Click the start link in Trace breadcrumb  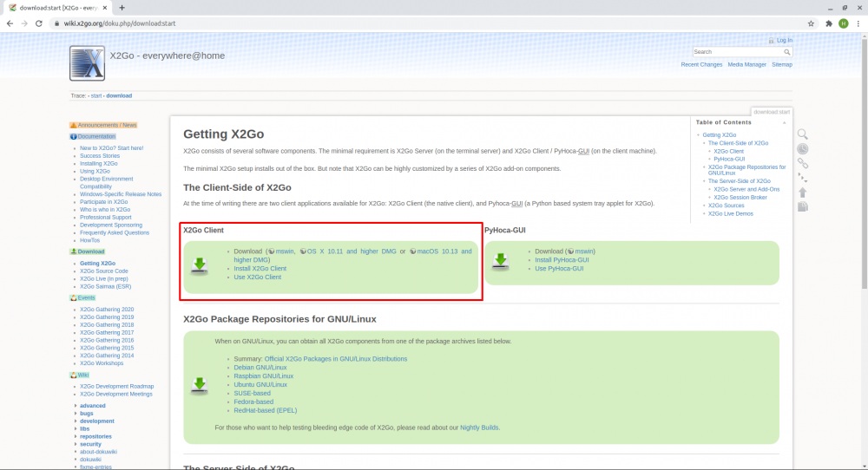96,96
